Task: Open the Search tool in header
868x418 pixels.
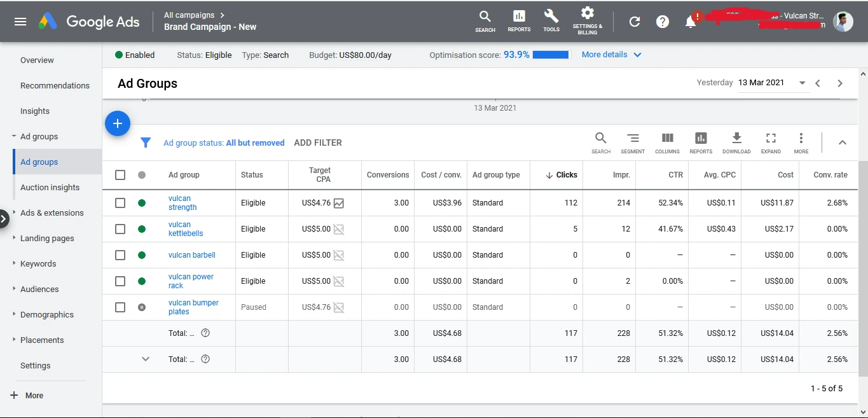Action: coord(485,21)
